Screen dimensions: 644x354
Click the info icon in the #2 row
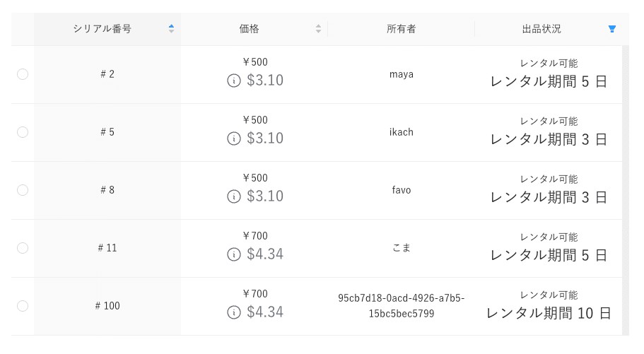pyautogui.click(x=234, y=81)
